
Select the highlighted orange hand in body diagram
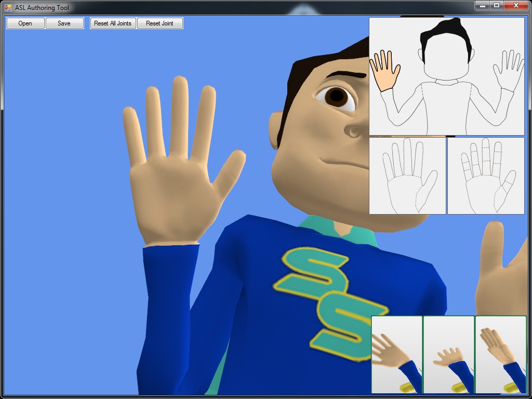384,72
